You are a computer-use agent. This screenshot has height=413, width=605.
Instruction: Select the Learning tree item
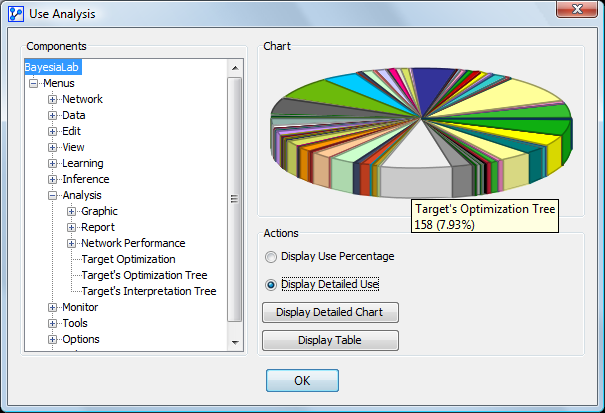click(x=82, y=163)
